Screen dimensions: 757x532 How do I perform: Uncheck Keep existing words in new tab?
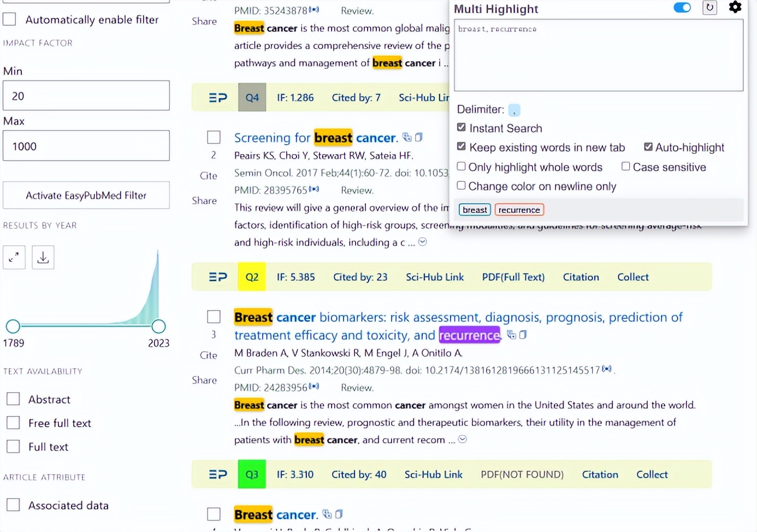click(462, 146)
